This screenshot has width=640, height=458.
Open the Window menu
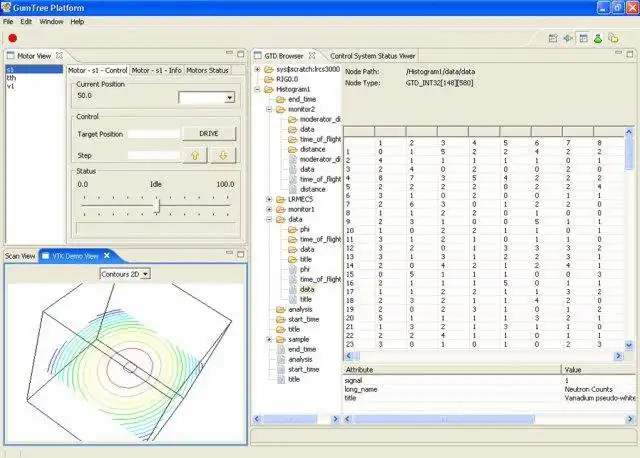(x=51, y=21)
